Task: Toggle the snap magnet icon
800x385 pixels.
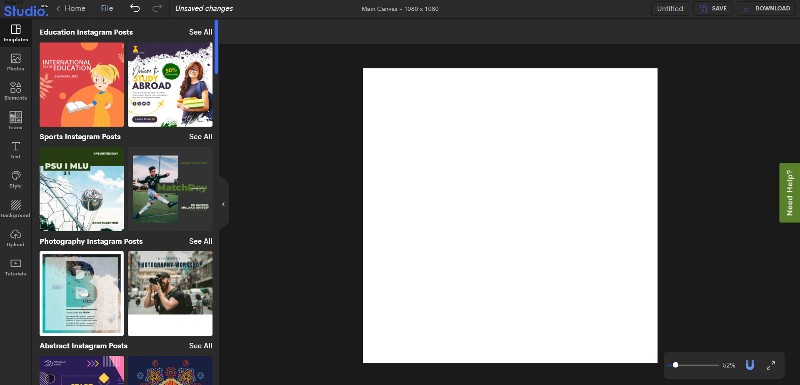Action: [749, 365]
